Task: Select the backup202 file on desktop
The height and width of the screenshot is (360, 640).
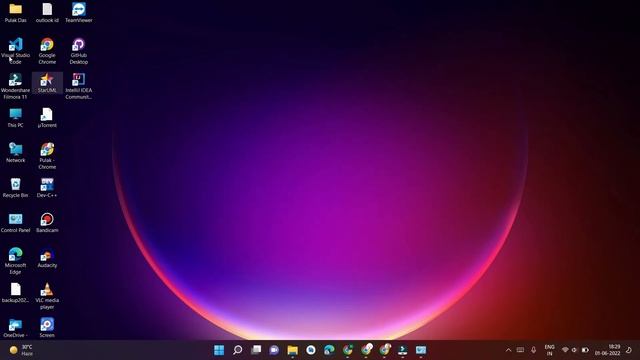Action: [x=16, y=293]
